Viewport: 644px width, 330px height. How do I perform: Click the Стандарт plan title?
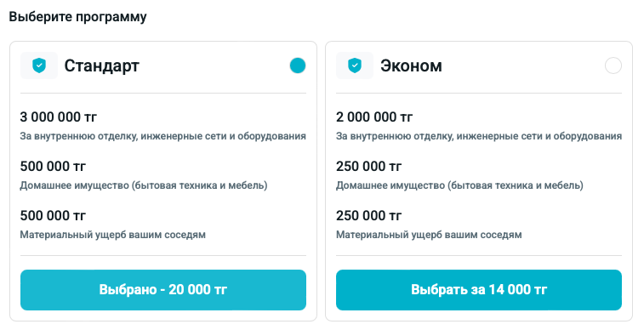102,65
